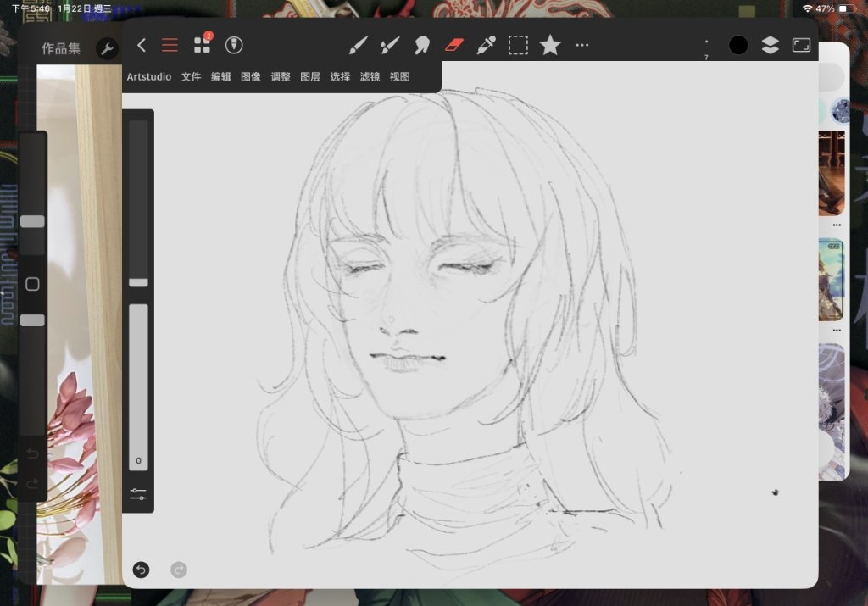Image resolution: width=868 pixels, height=606 pixels.
Task: Open the bottom thumbnail in right side app
Action: click(x=832, y=412)
